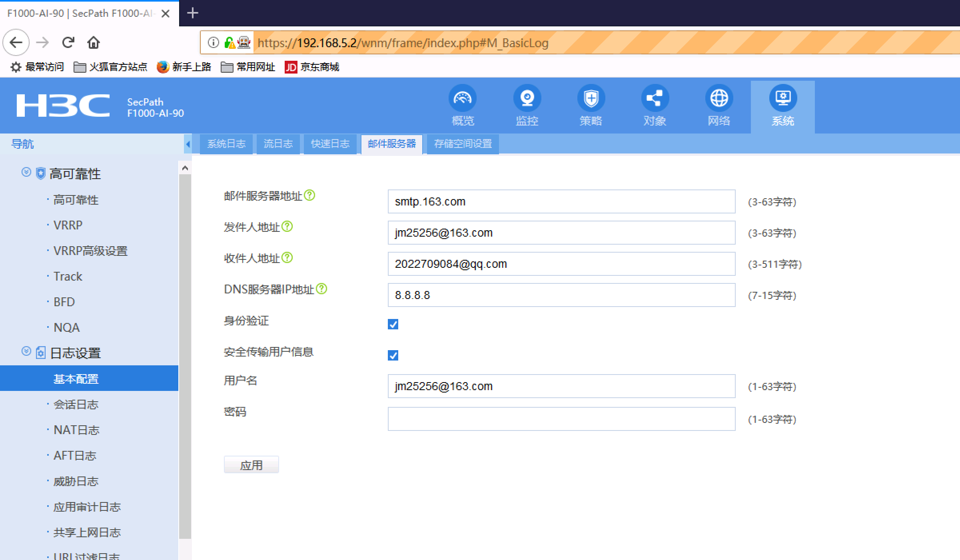Screen dimensions: 960x560
Task: Open NAT日志 in navigation
Action: (x=76, y=430)
